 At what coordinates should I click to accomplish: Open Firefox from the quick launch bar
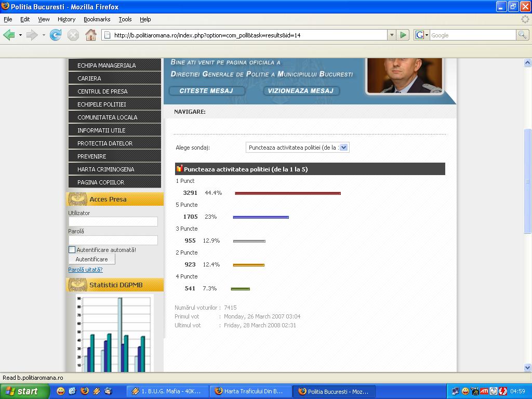[85, 391]
